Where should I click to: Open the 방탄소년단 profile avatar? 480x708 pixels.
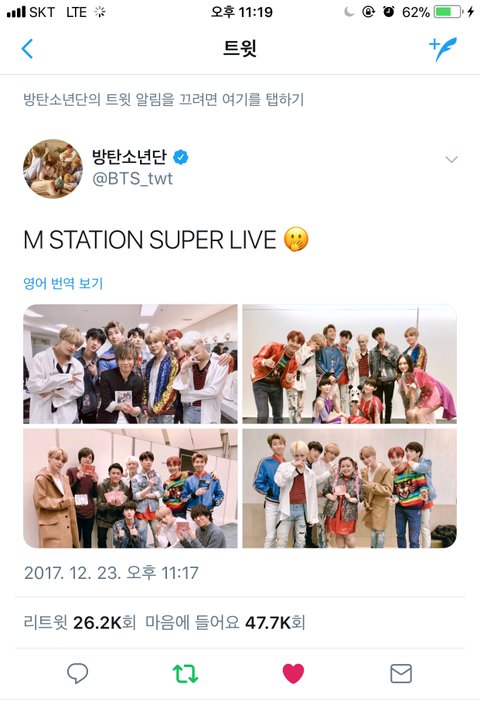coord(53,168)
